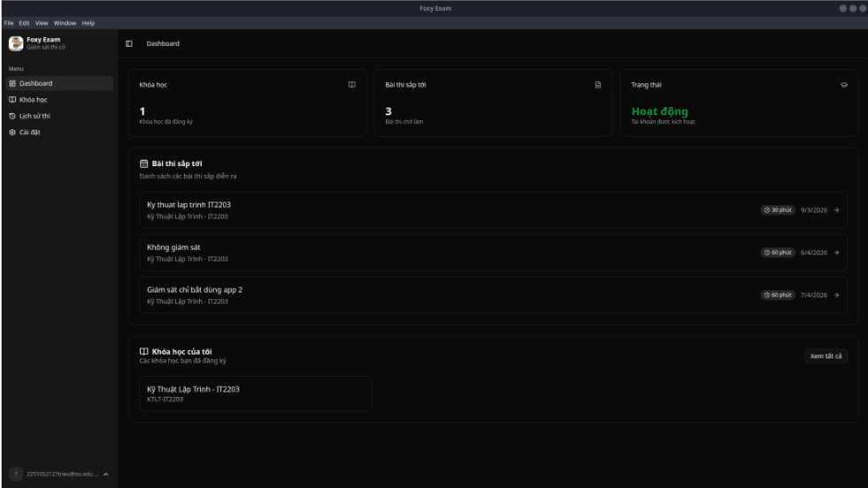Open Cài đặt settings in the sidebar
This screenshot has width=868, height=488.
pyautogui.click(x=59, y=133)
